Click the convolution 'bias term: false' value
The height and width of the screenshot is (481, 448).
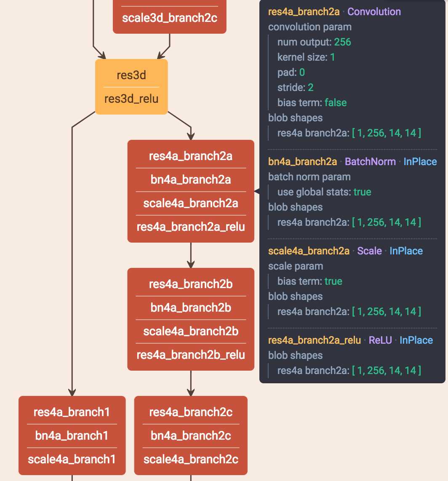(x=336, y=102)
